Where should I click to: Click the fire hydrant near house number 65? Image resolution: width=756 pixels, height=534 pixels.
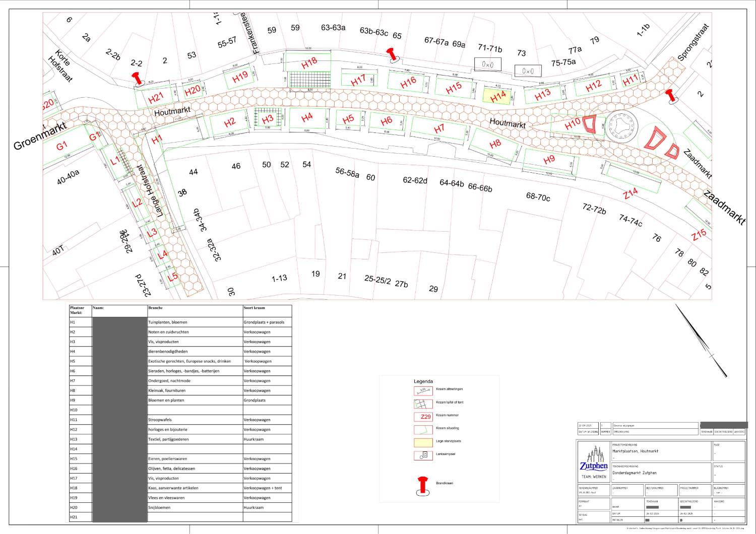(x=391, y=54)
